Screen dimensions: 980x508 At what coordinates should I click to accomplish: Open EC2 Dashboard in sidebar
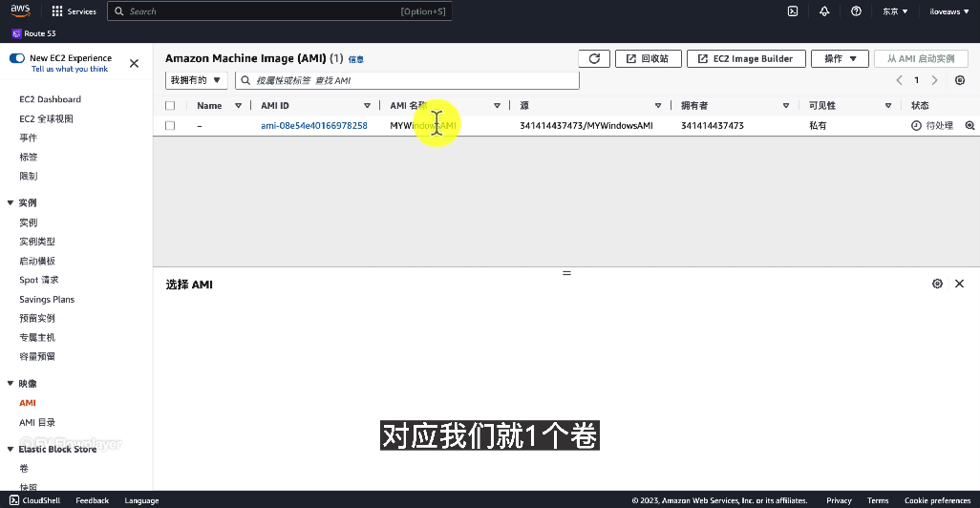click(50, 99)
